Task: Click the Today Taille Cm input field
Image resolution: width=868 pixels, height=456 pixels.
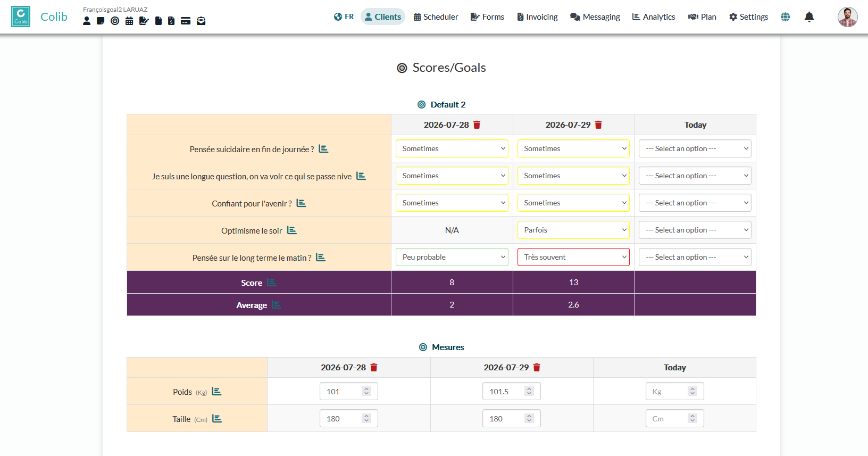Action: 675,418
